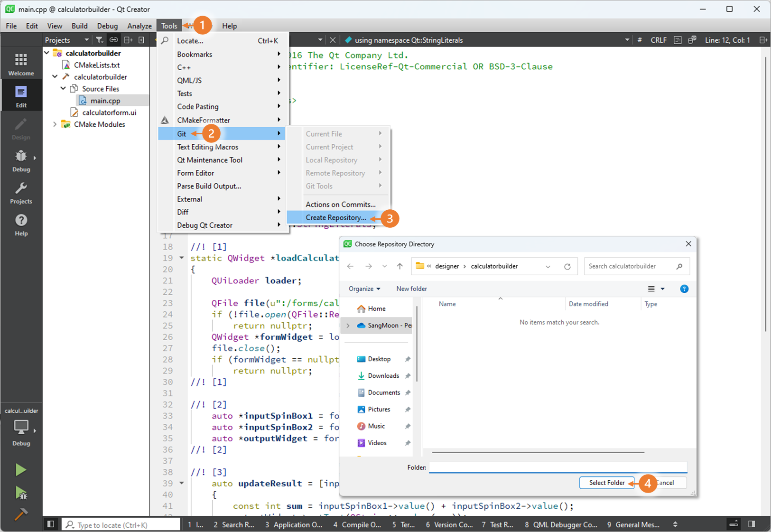Image resolution: width=771 pixels, height=532 pixels.
Task: Open the open-documents dropdown arrow
Action: pos(320,40)
